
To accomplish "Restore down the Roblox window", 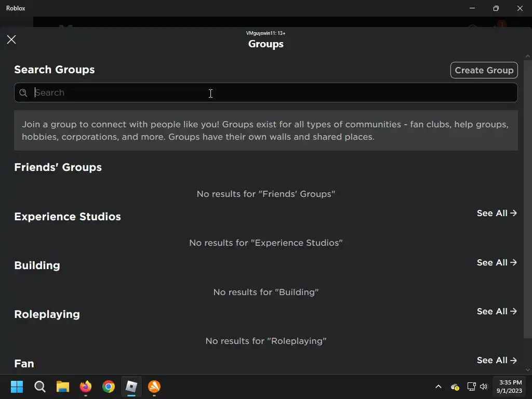I will (x=496, y=8).
